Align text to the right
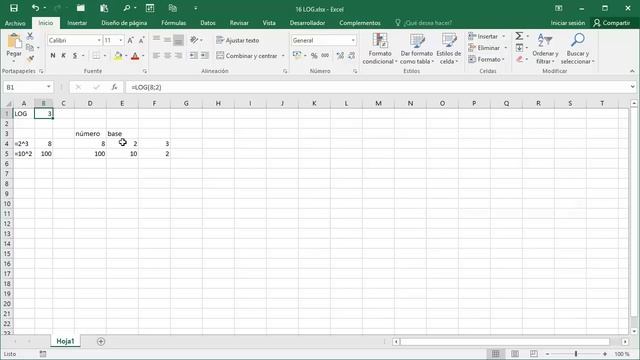 tap(178, 56)
